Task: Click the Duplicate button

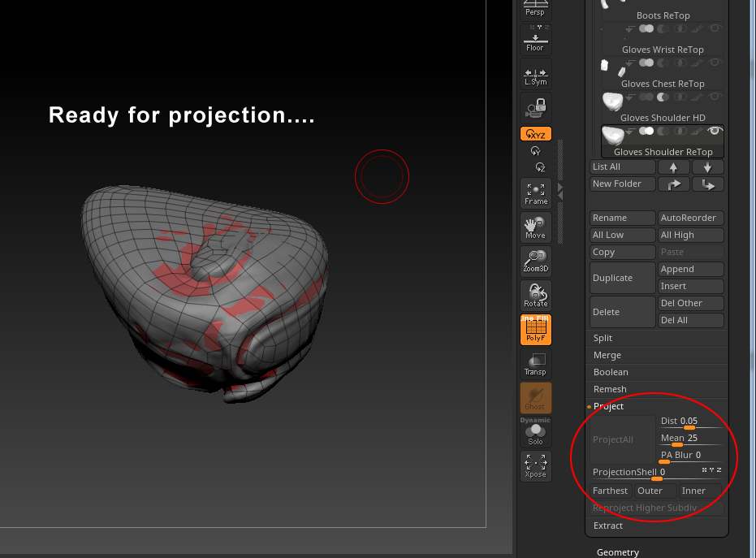Action: [x=623, y=278]
